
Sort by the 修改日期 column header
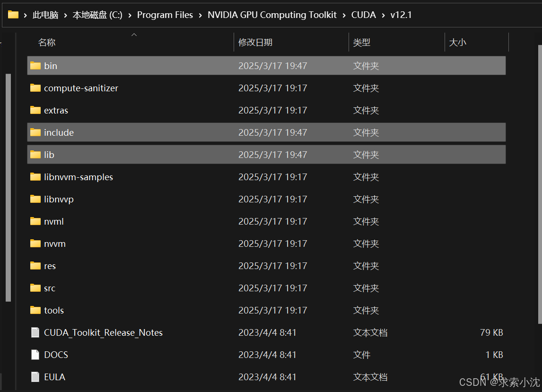click(255, 42)
